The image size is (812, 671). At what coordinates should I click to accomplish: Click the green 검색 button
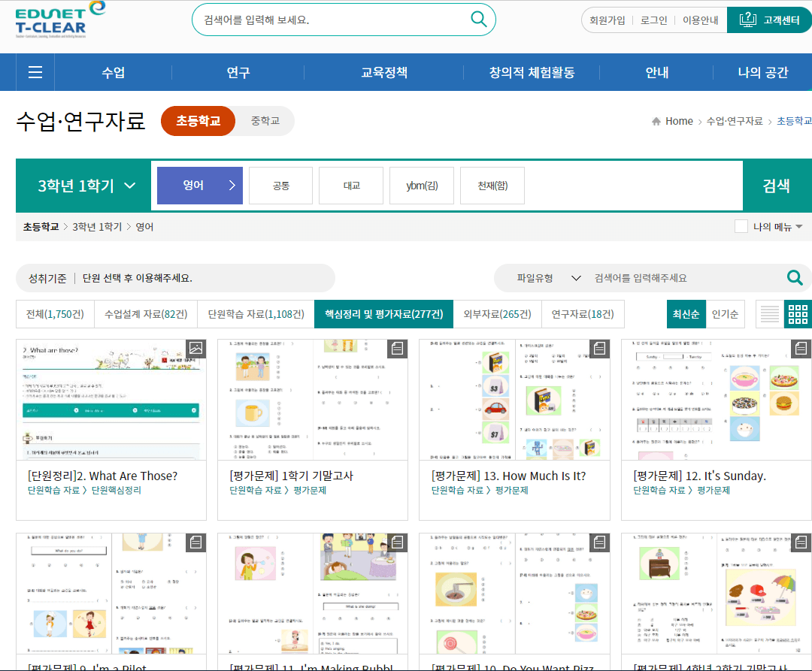(777, 186)
